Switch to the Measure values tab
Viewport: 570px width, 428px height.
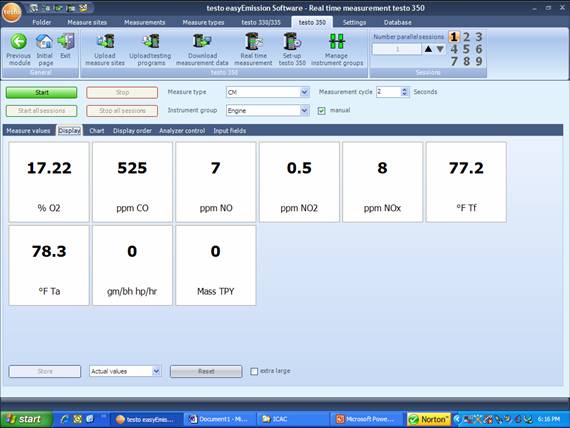28,131
